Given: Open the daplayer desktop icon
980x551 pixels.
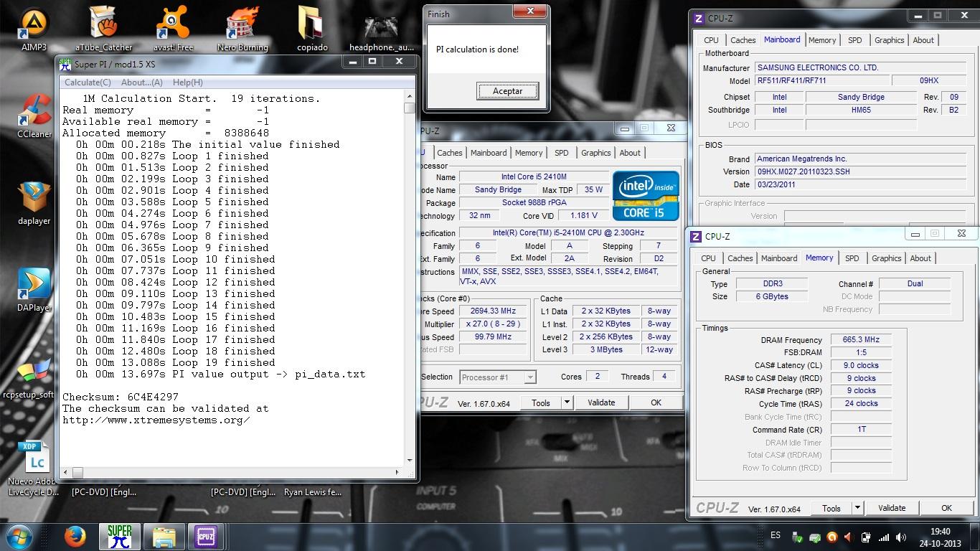Looking at the screenshot, I should point(34,203).
